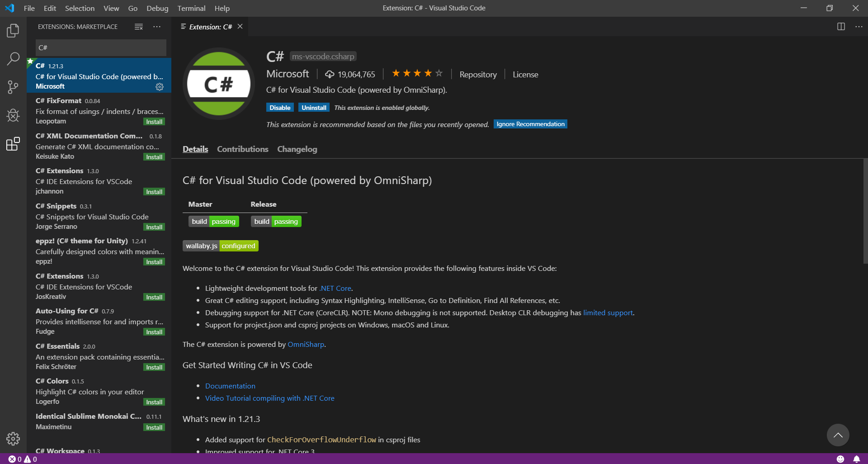The width and height of the screenshot is (868, 464).
Task: Install Auto-Using for C# extension
Action: (154, 332)
